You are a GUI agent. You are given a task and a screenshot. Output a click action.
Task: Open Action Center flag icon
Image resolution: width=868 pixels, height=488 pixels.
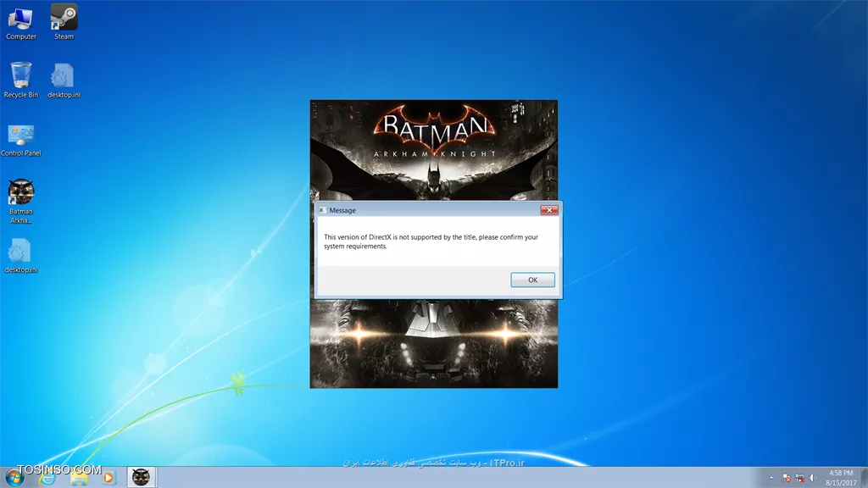point(786,478)
